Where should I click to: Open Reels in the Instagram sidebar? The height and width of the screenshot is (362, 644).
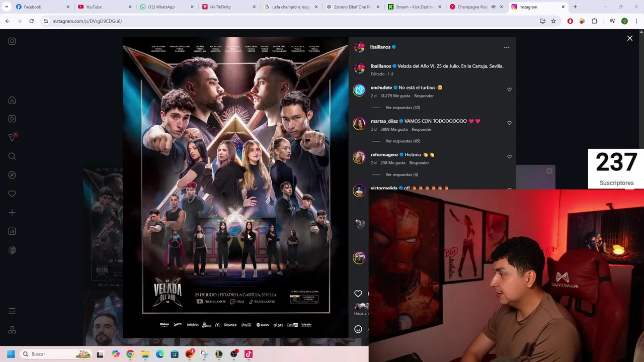(12, 119)
